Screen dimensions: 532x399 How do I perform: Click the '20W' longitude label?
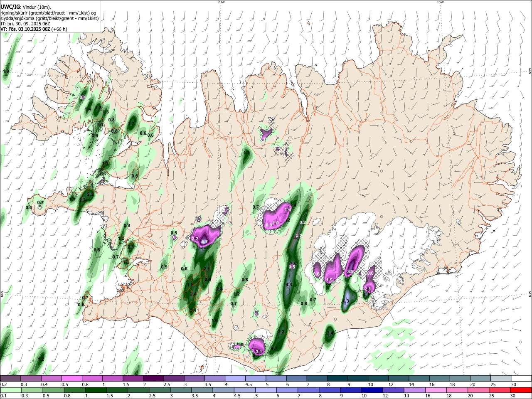[x=221, y=2]
